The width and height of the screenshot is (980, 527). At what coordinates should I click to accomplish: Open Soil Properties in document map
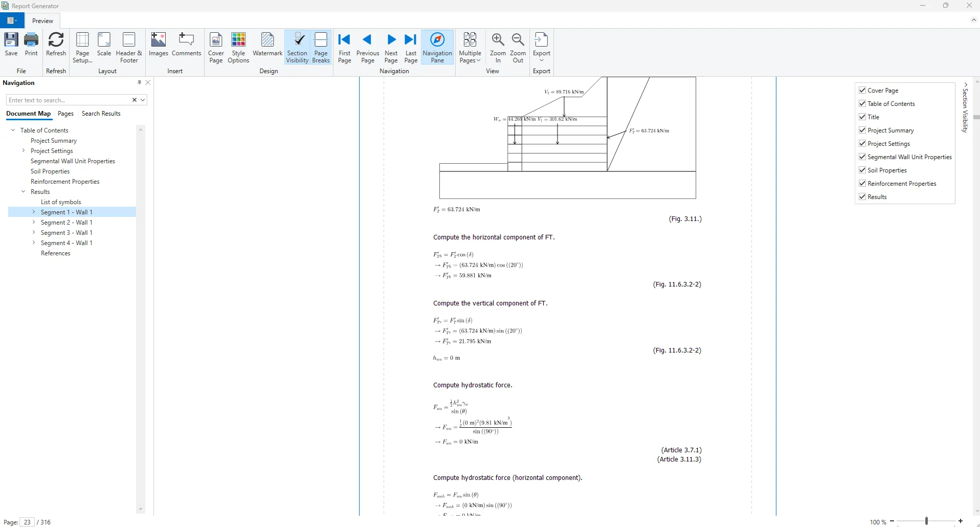[x=50, y=171]
